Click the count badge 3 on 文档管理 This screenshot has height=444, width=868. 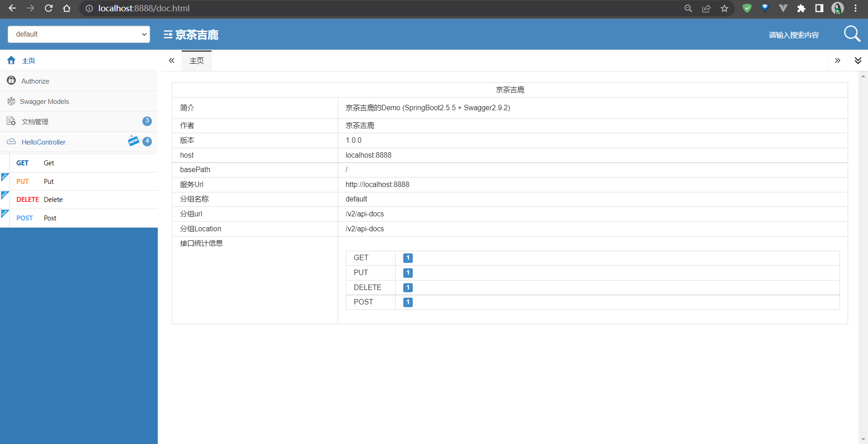point(147,121)
